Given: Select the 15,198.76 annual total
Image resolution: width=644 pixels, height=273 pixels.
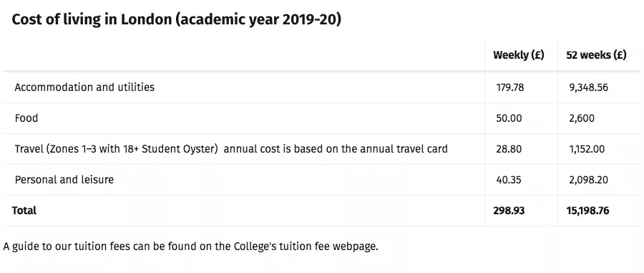Looking at the screenshot, I should (587, 211).
